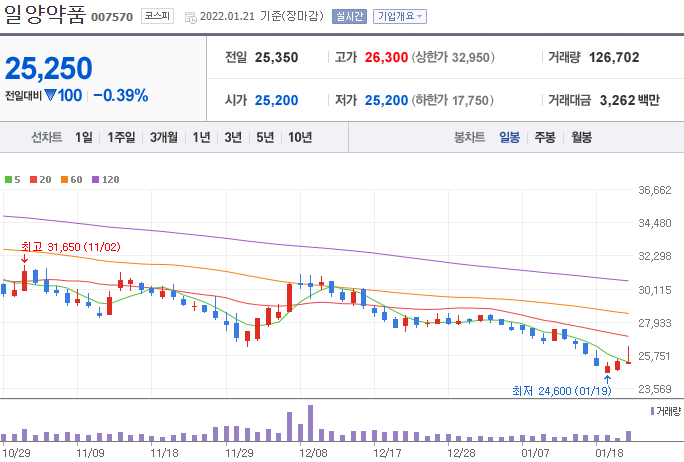
Task: Click the 12/08 date axis label
Action: point(313,453)
